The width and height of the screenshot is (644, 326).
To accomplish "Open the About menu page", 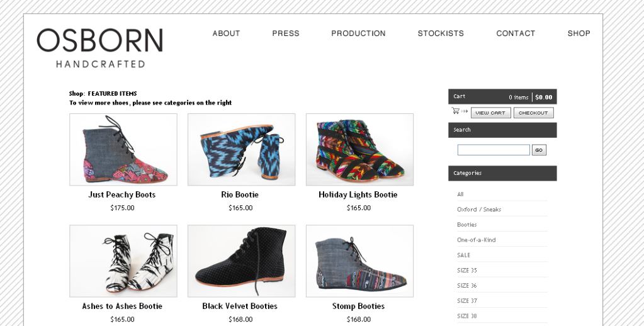I will pos(226,33).
